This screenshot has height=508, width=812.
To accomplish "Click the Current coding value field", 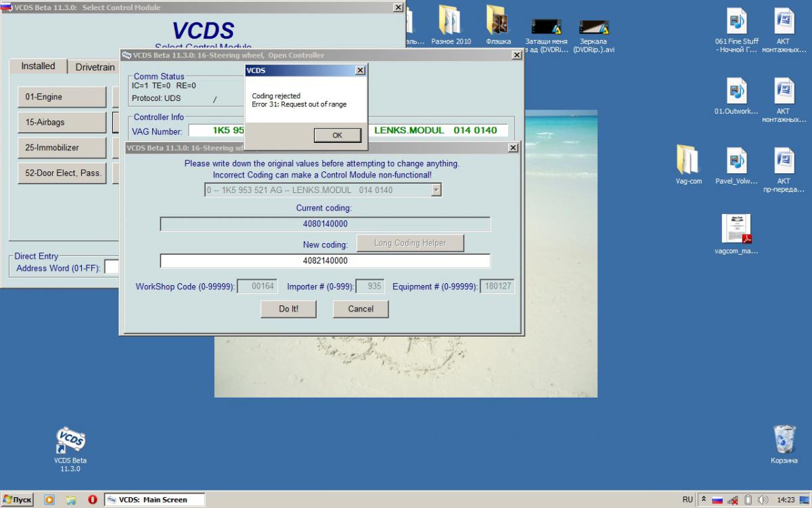I will (x=325, y=224).
